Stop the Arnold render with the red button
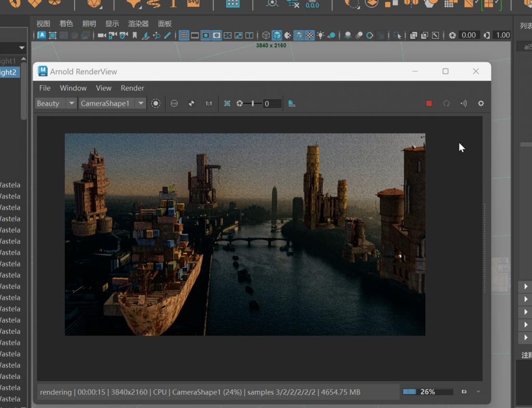Image resolution: width=532 pixels, height=408 pixels. tap(429, 103)
